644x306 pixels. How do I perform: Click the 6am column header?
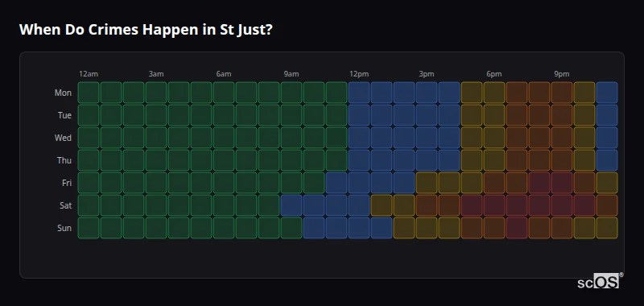[224, 74]
